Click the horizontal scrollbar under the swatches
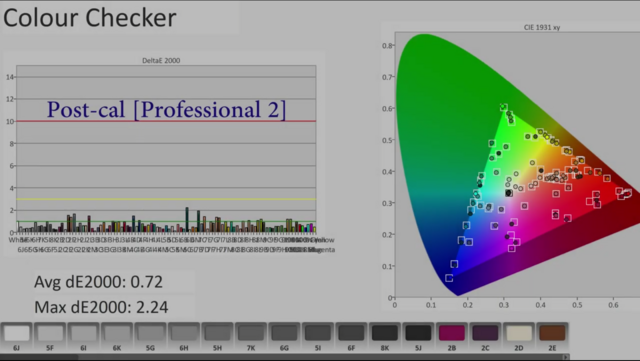Image resolution: width=640 pixels, height=361 pixels. click(284, 357)
